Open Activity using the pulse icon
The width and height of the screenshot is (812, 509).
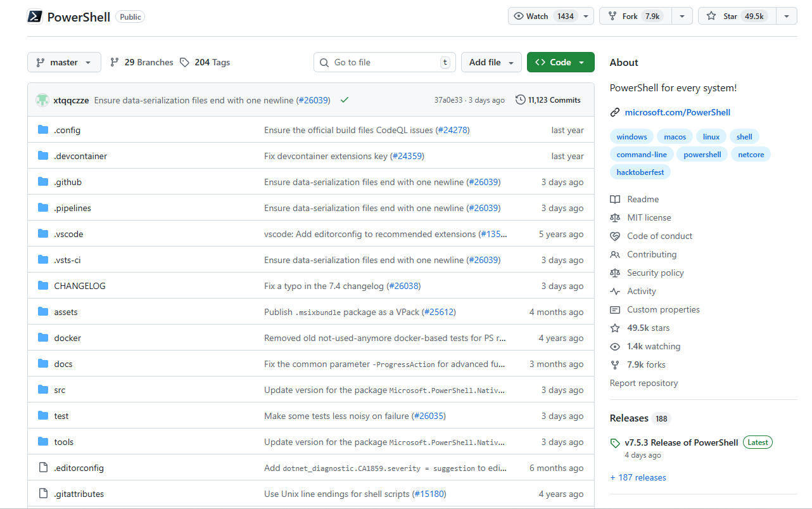pyautogui.click(x=615, y=291)
